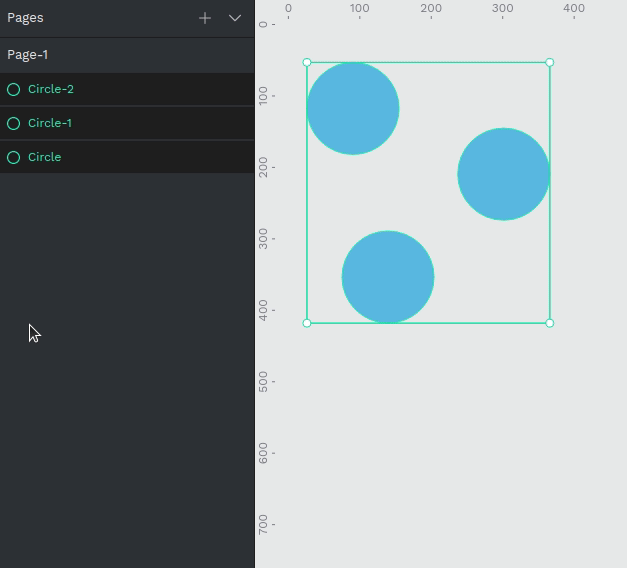Click the bottom blue circle on canvas

[388, 277]
